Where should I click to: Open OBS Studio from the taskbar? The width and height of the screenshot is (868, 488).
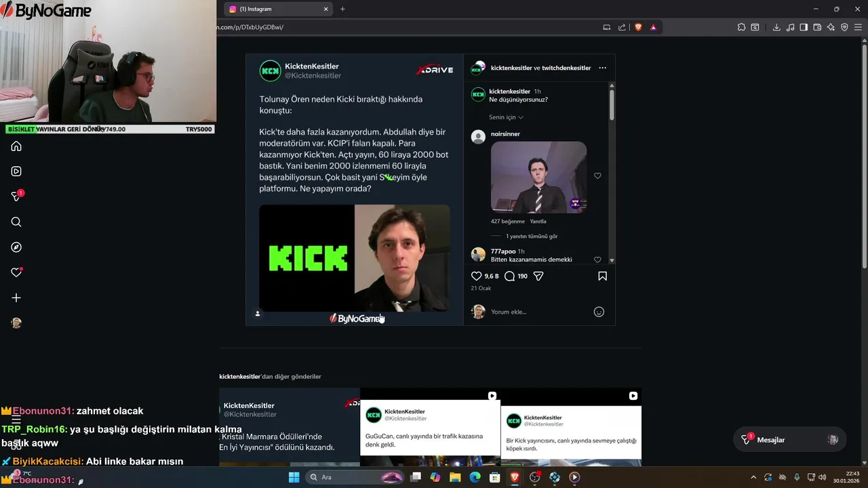(x=534, y=477)
